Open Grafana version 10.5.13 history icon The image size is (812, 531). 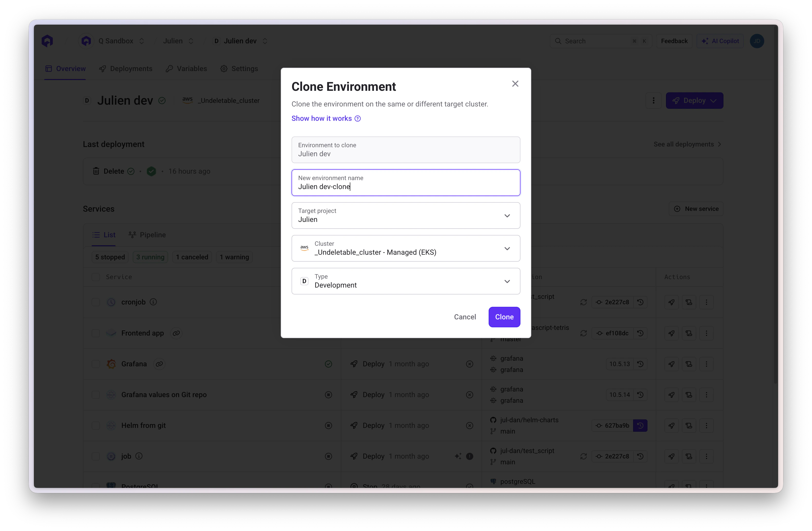point(640,364)
